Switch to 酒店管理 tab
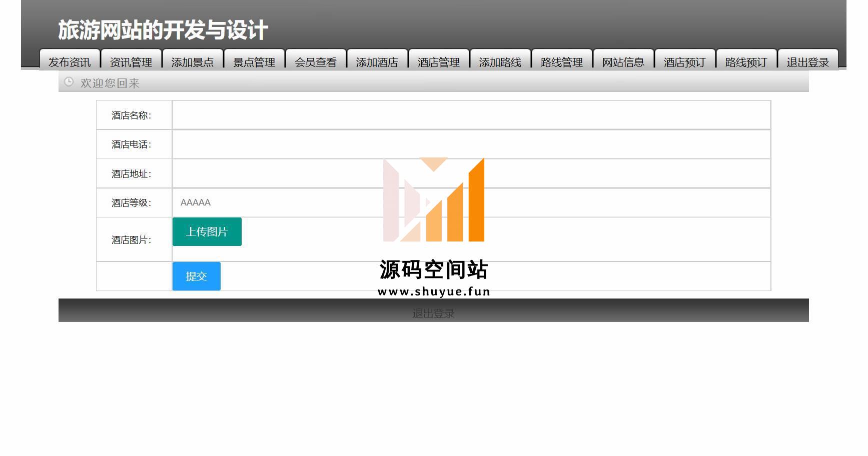The width and height of the screenshot is (868, 456). (x=439, y=60)
